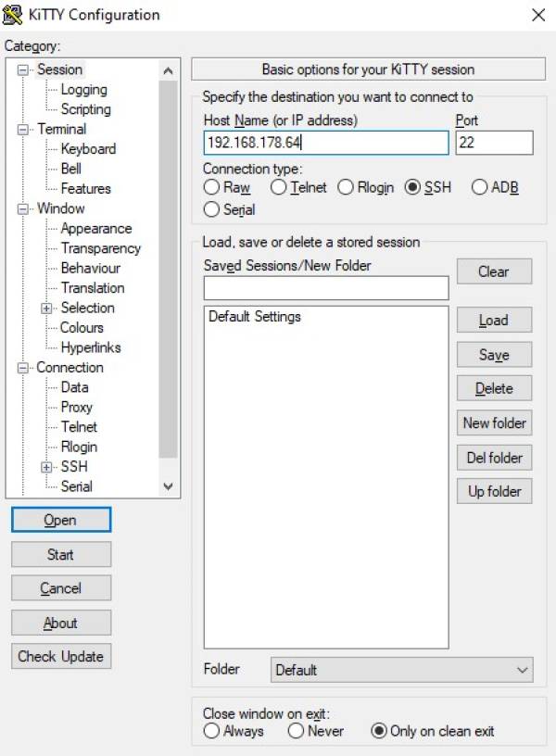556x756 pixels.
Task: Open the Appearance category
Action: coord(96,229)
